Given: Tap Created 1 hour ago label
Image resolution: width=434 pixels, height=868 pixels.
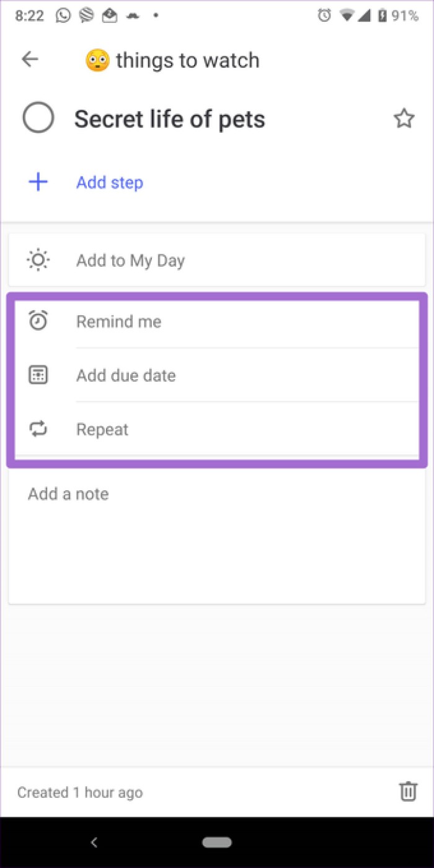Looking at the screenshot, I should (79, 792).
